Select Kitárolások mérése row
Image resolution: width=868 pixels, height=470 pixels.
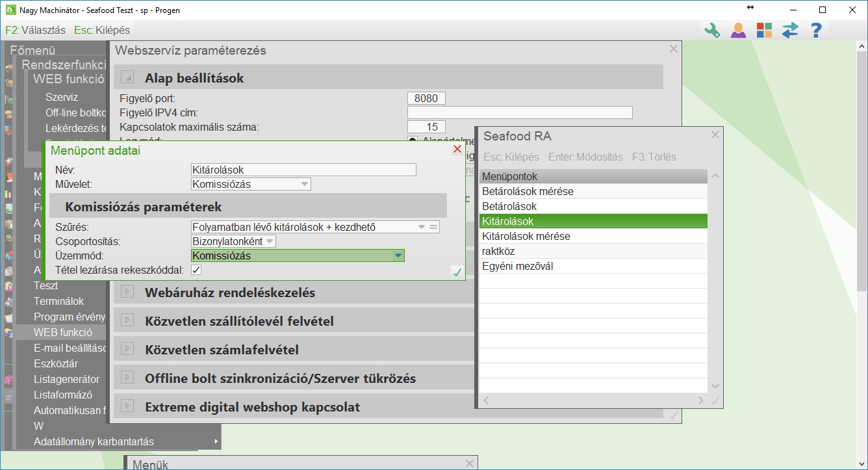(x=593, y=237)
